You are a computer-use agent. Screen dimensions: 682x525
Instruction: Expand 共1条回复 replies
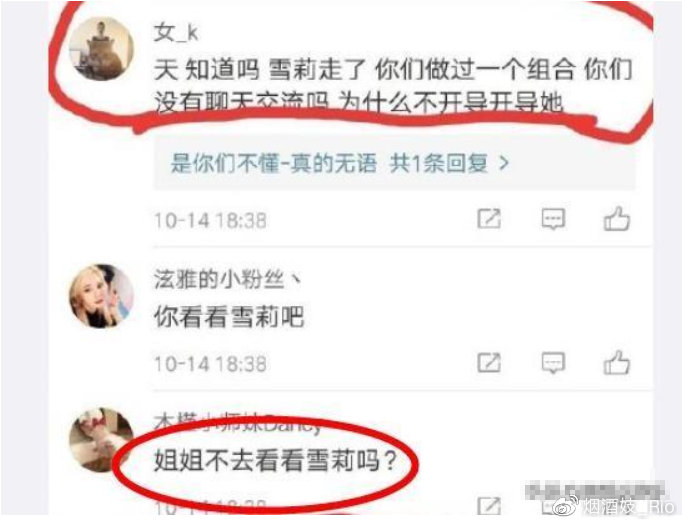[x=438, y=164]
